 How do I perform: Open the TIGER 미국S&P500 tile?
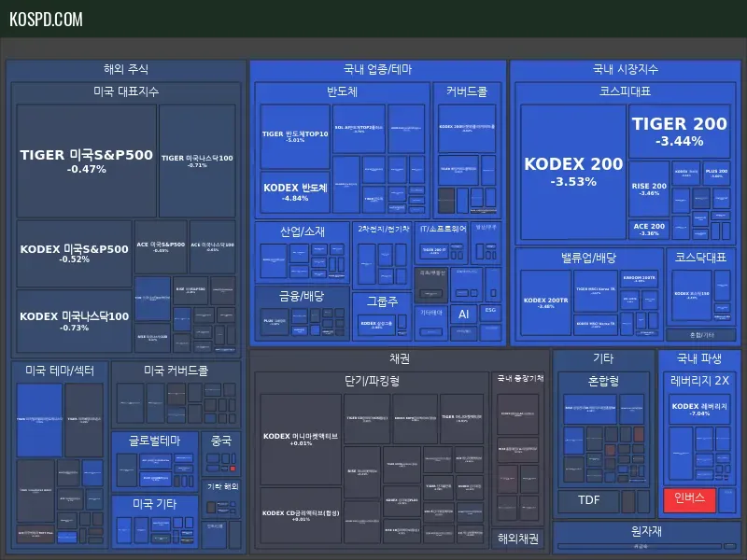coord(87,161)
